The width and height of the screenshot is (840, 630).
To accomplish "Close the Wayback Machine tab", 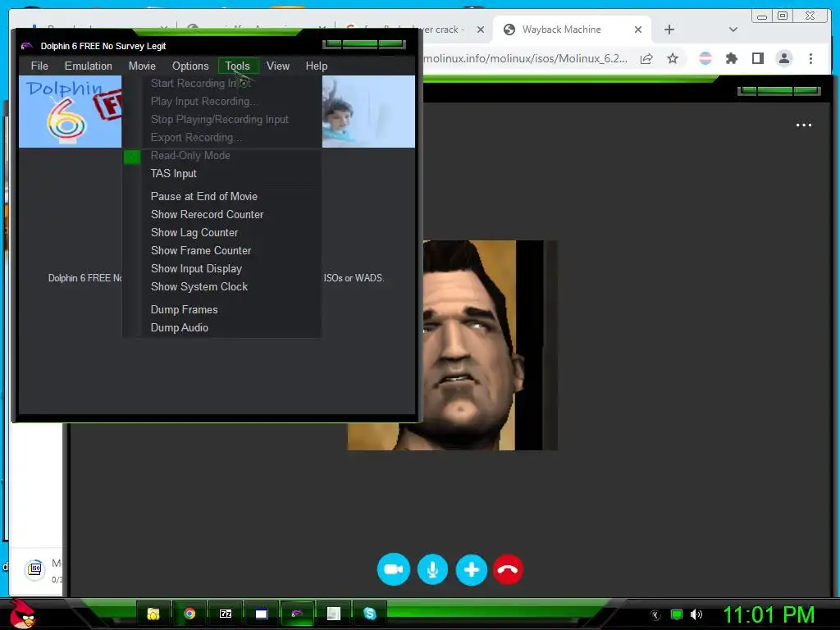I will tap(638, 30).
